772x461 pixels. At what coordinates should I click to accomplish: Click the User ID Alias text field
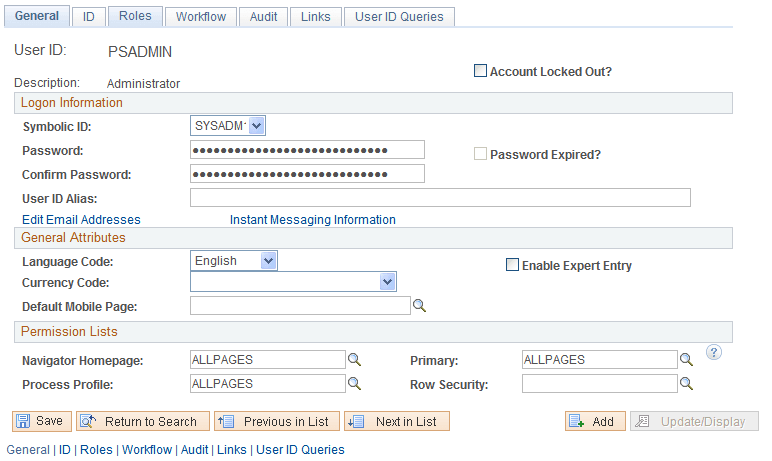coord(440,198)
